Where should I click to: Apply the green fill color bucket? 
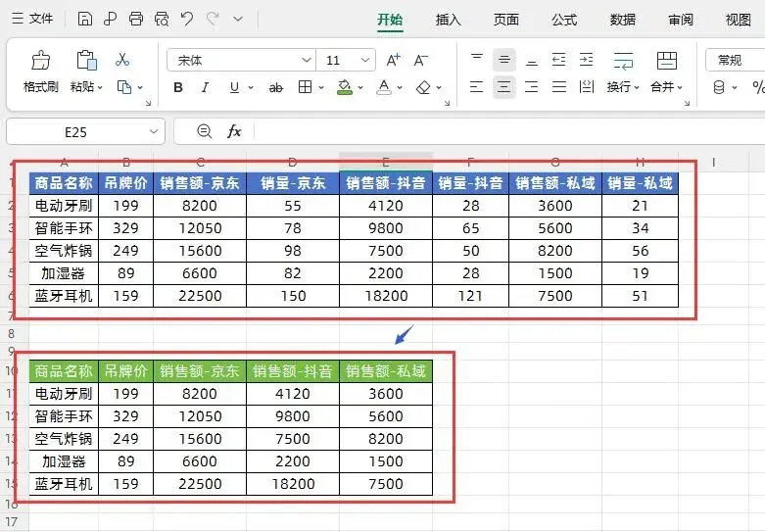point(345,87)
